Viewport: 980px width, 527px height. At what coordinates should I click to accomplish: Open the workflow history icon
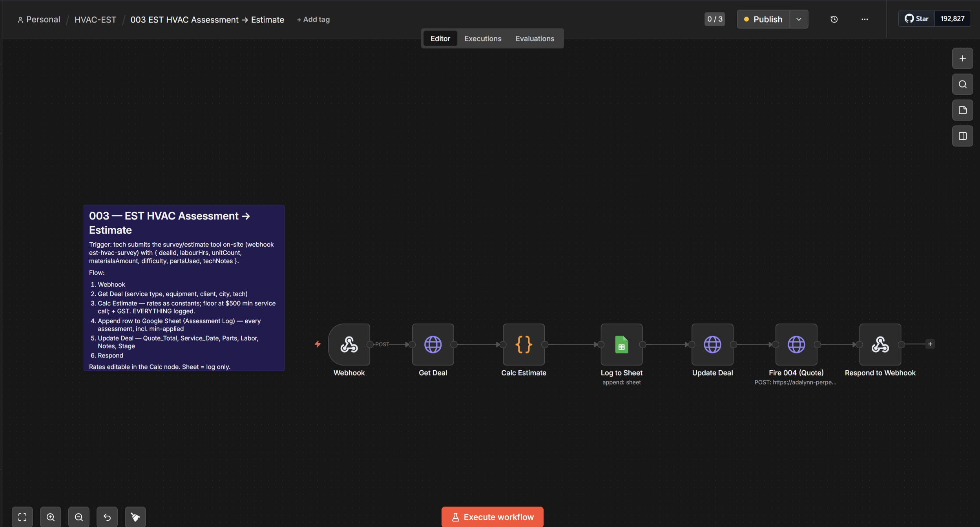click(x=834, y=19)
